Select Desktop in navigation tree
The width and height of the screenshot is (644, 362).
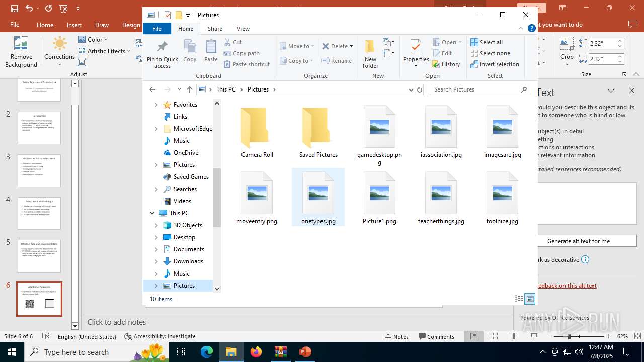tap(184, 237)
